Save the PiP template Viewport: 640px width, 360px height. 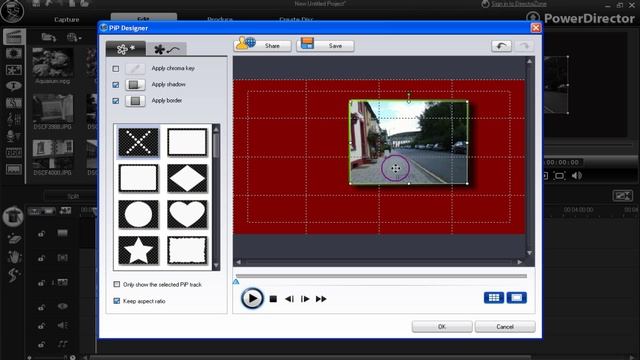325,45
